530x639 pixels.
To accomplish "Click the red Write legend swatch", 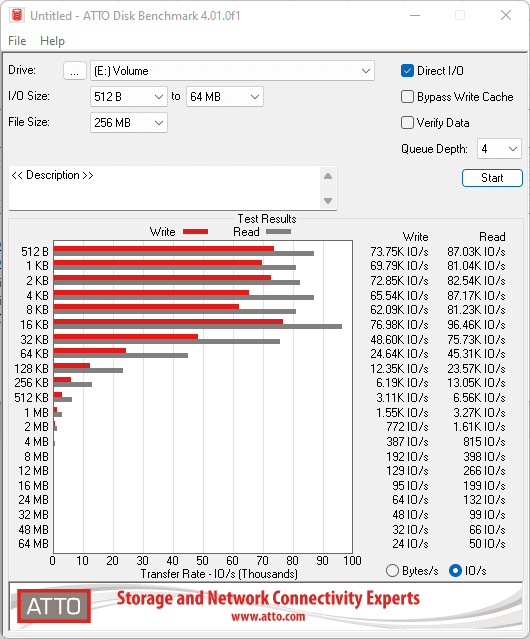I will click(x=196, y=231).
